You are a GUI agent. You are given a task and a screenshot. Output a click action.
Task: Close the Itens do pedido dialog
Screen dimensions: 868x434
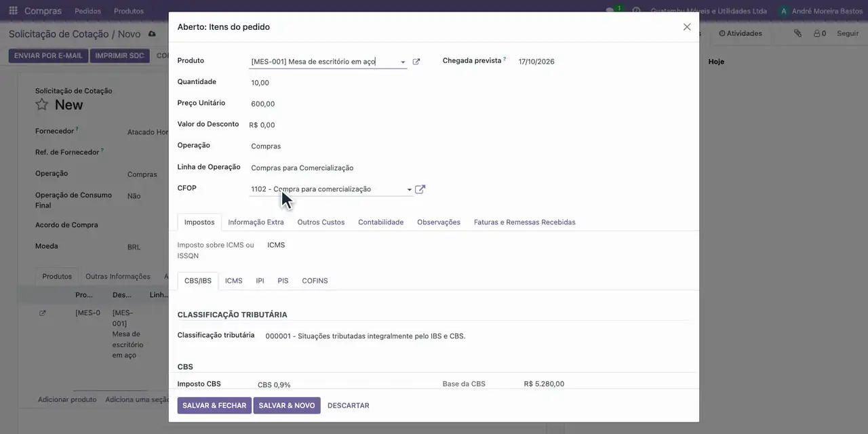687,27
